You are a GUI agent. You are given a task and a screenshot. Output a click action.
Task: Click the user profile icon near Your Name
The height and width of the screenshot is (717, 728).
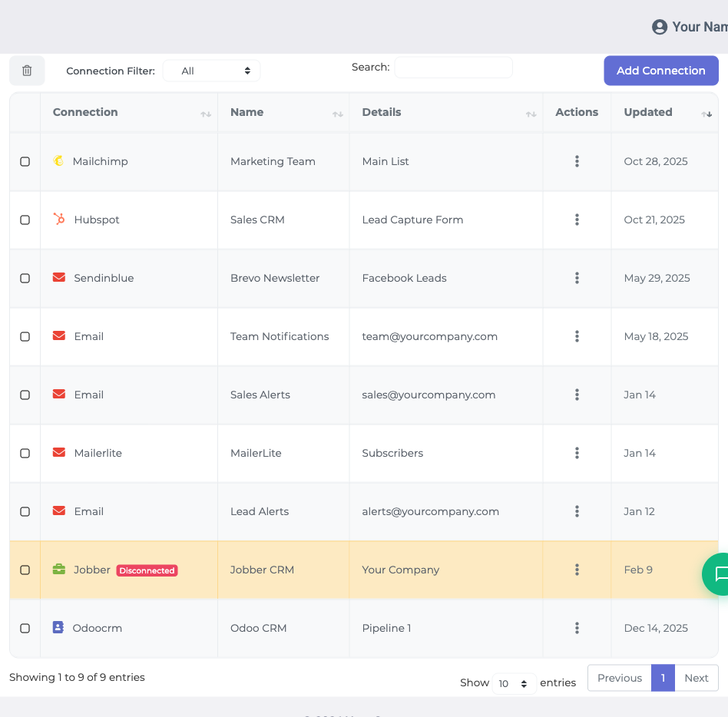(x=659, y=26)
